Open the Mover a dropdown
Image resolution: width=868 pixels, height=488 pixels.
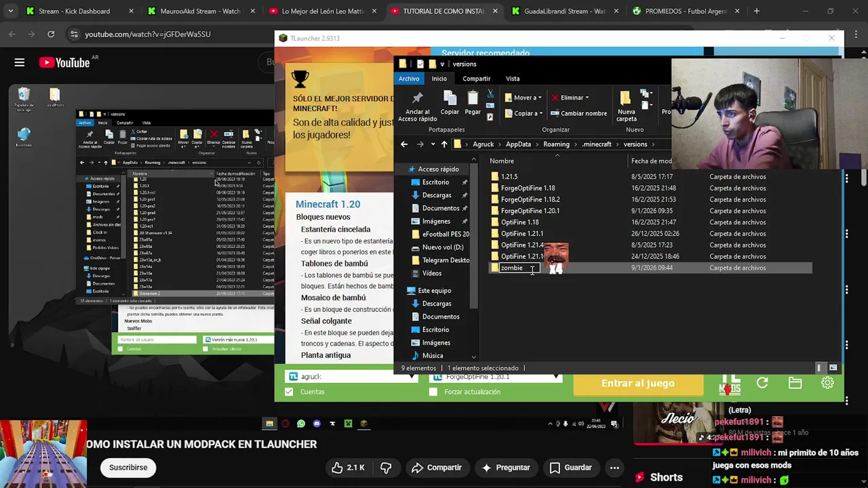click(x=523, y=98)
